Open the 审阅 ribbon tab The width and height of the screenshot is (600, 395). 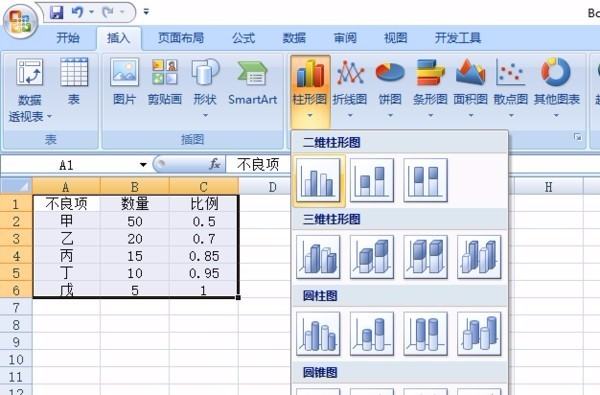point(345,38)
